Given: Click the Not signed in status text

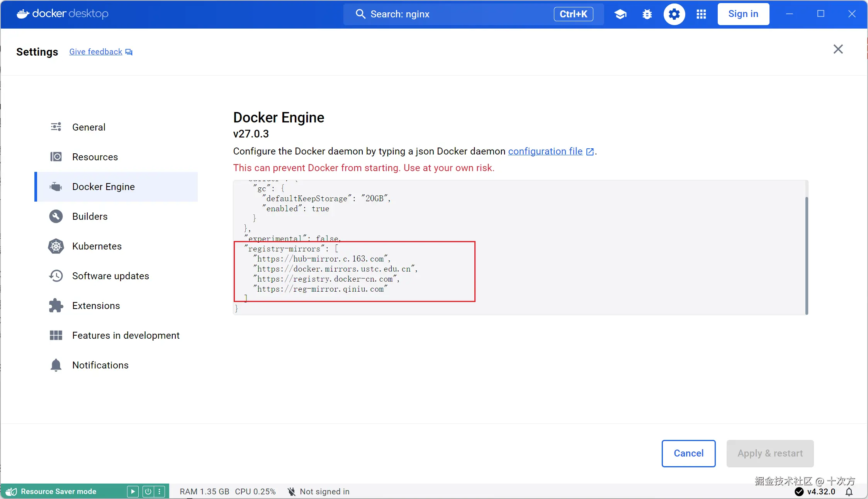Looking at the screenshot, I should [325, 492].
